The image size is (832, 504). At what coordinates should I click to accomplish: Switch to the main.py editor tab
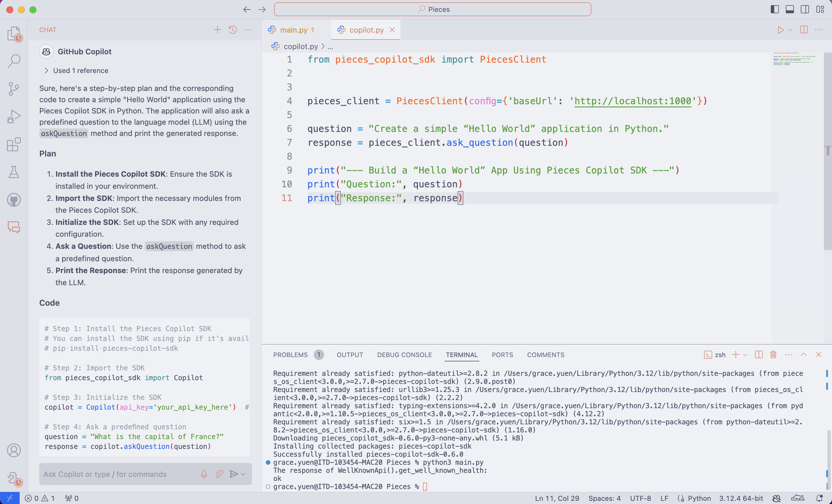click(x=293, y=30)
